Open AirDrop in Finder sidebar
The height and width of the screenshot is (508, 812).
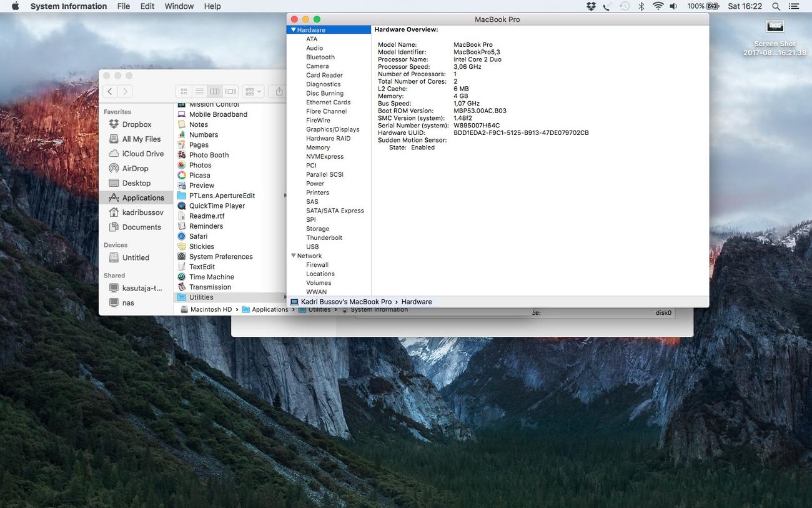click(x=135, y=168)
